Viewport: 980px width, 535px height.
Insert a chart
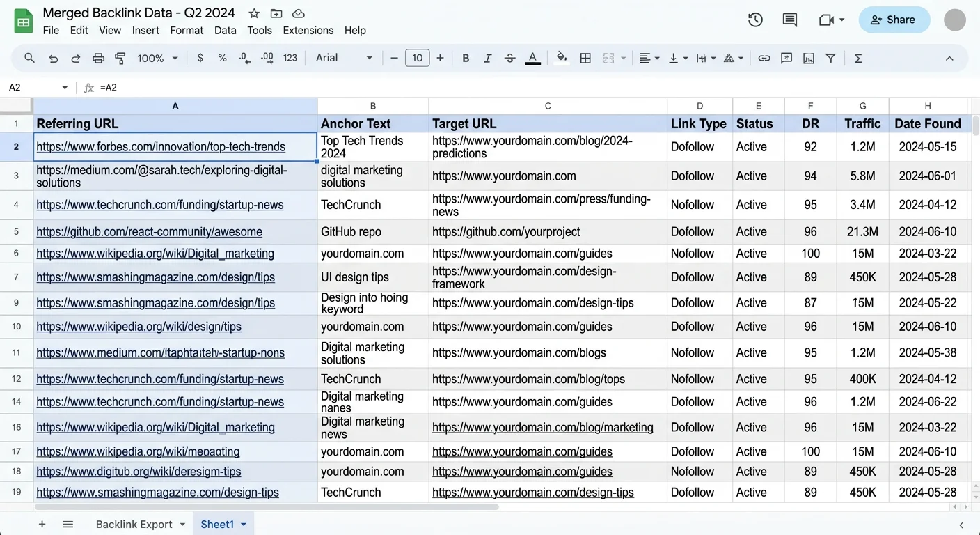[x=809, y=59]
